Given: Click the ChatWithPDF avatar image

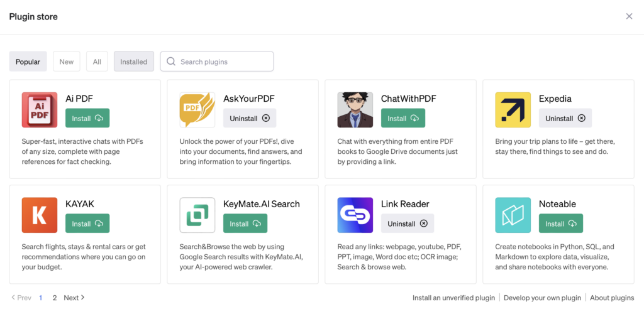Looking at the screenshot, I should [355, 110].
